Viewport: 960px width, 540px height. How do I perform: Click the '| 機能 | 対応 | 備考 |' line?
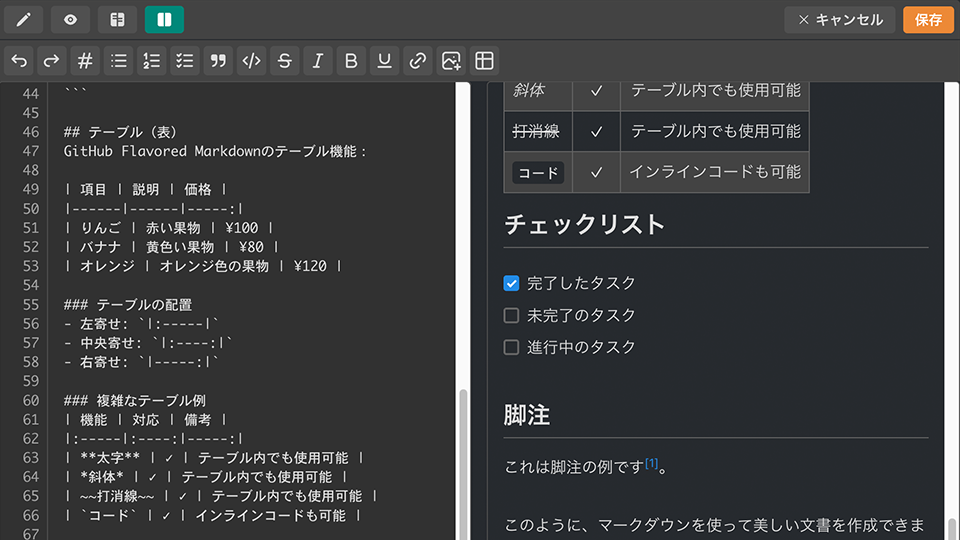(x=146, y=419)
